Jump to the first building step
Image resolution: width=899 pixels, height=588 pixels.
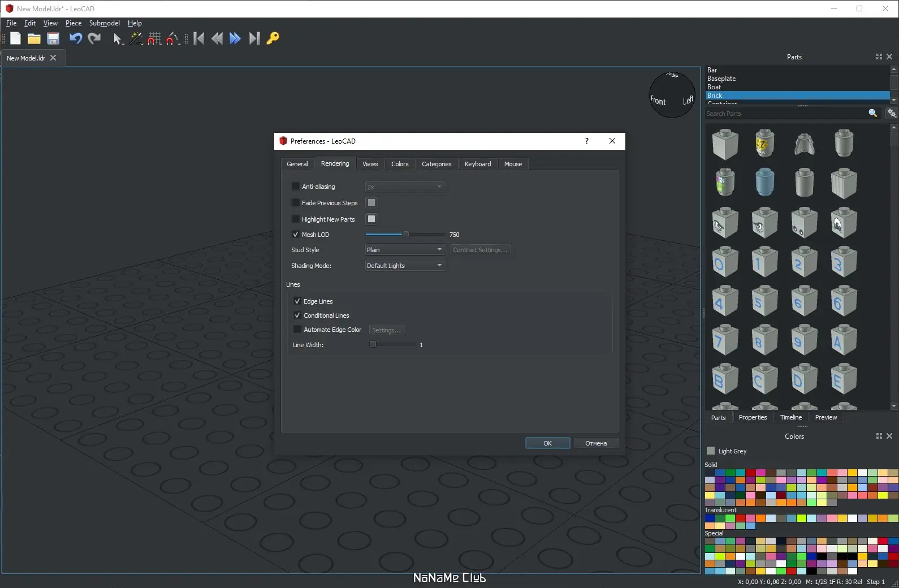coord(198,38)
